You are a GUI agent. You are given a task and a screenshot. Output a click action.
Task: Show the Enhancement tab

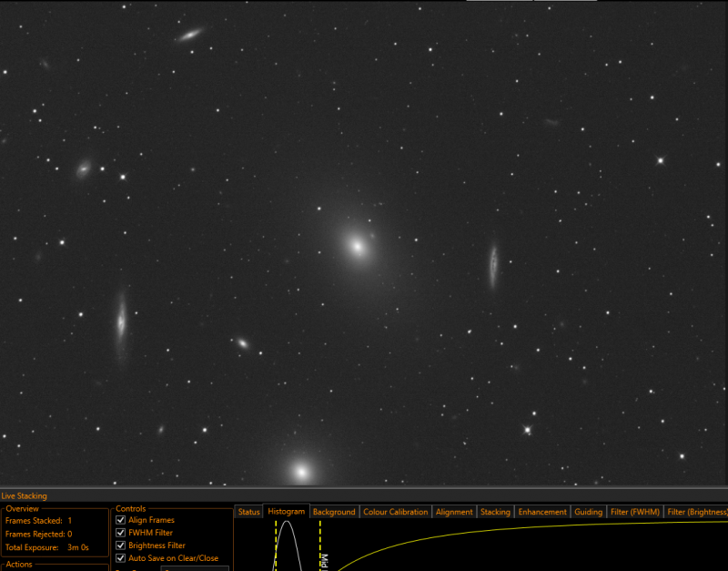click(542, 512)
